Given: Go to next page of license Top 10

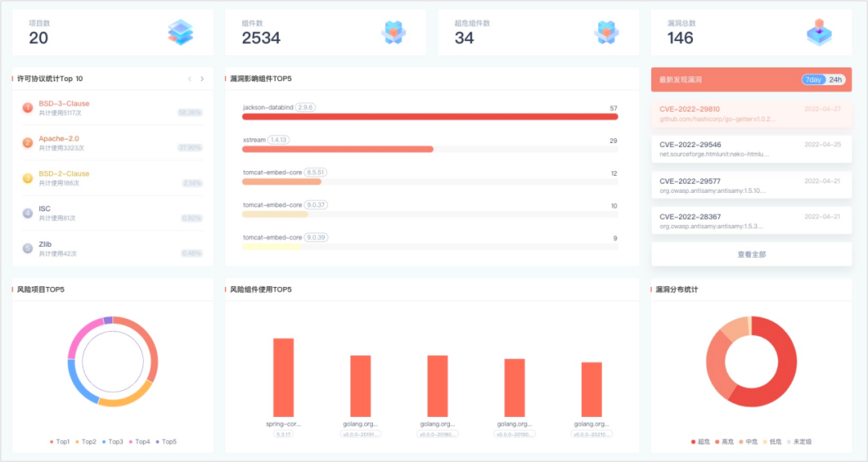Looking at the screenshot, I should coord(202,79).
